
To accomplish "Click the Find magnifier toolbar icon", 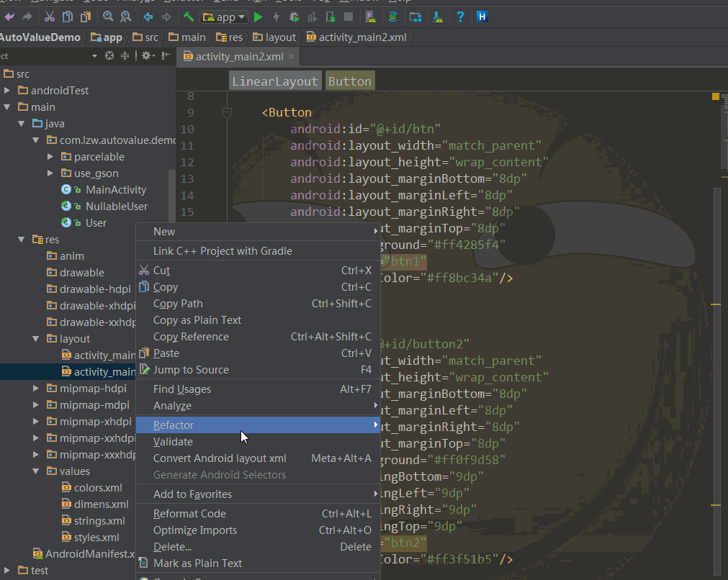I will pyautogui.click(x=108, y=17).
